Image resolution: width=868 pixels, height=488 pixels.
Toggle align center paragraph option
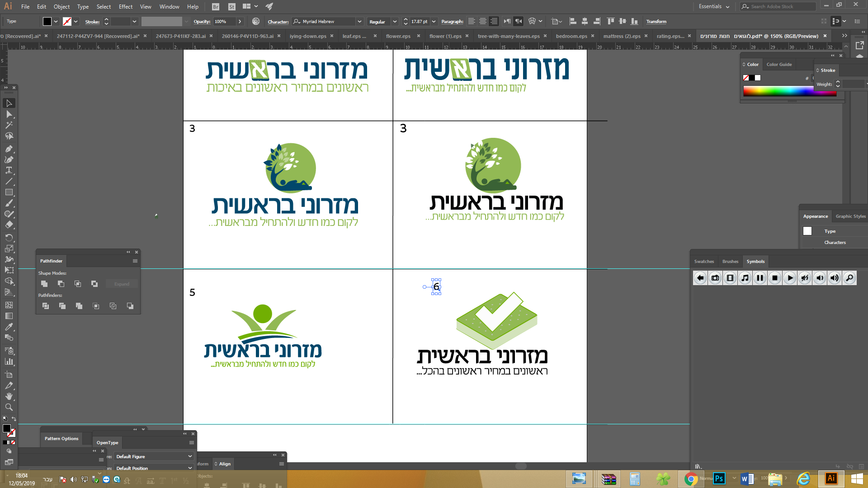click(482, 21)
